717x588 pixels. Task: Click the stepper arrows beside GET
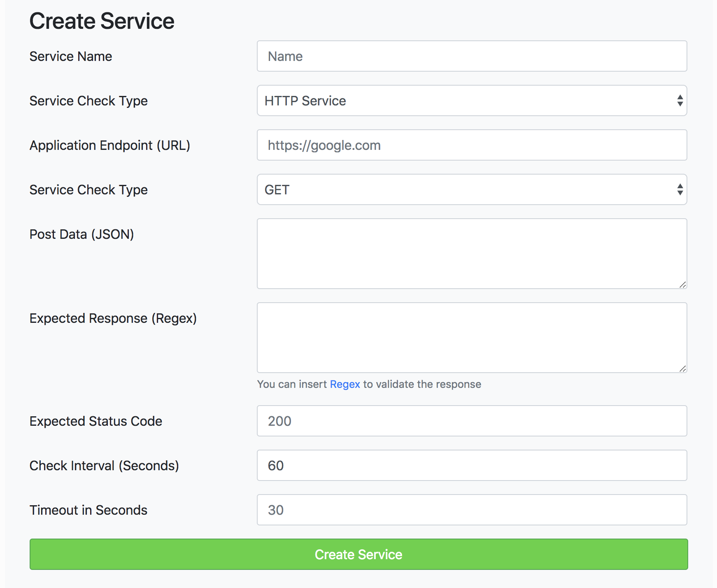[x=680, y=190]
